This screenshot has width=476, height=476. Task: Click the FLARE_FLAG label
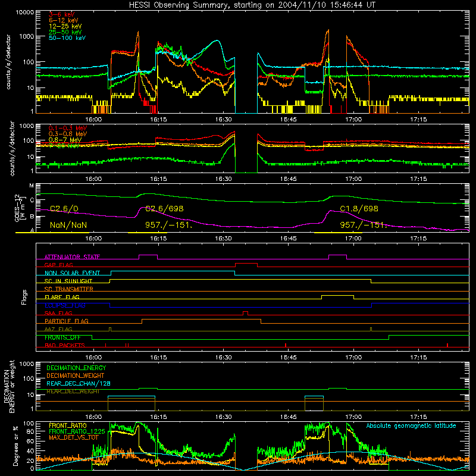pyautogui.click(x=62, y=297)
